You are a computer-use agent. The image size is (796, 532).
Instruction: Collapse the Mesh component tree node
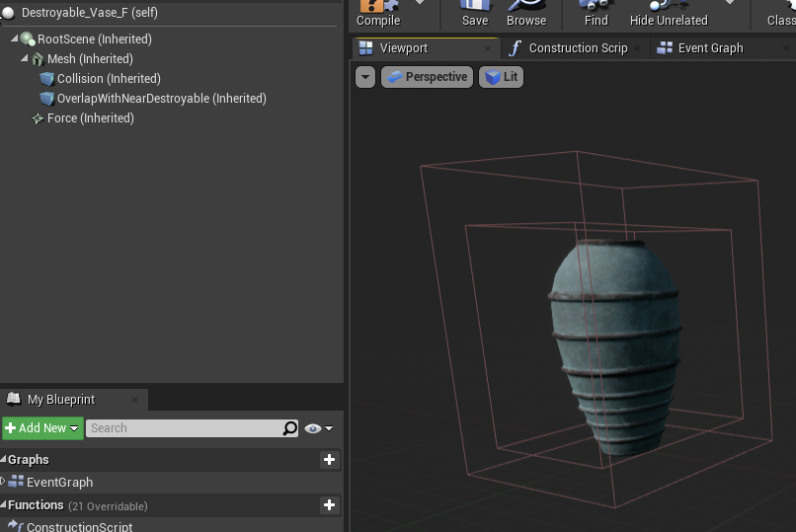24,59
